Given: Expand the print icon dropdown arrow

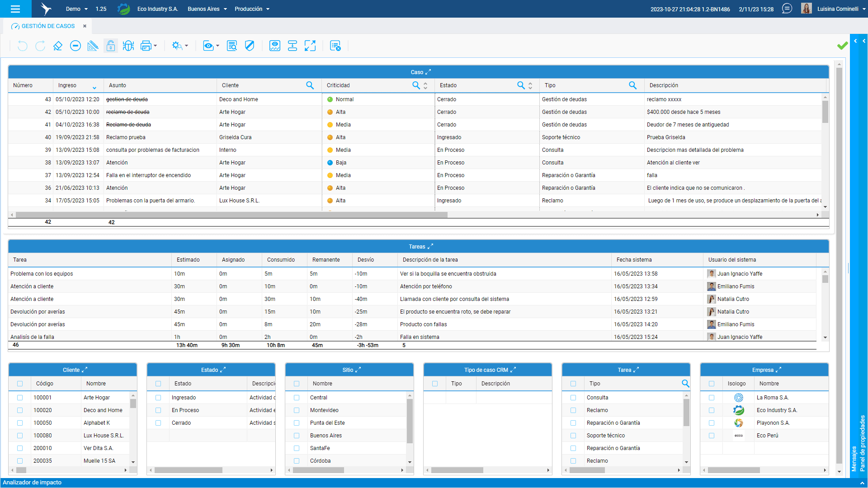Looking at the screenshot, I should 155,46.
